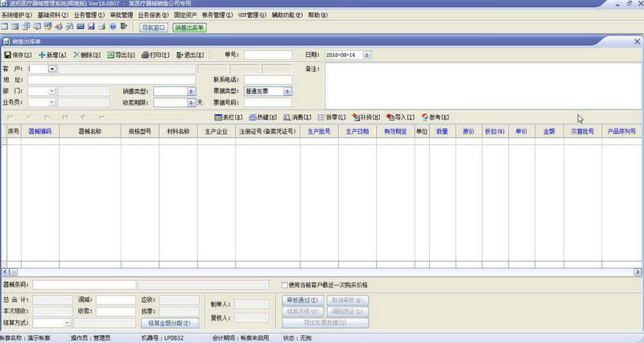
Task: Click the 单号 order number field
Action: [268, 55]
